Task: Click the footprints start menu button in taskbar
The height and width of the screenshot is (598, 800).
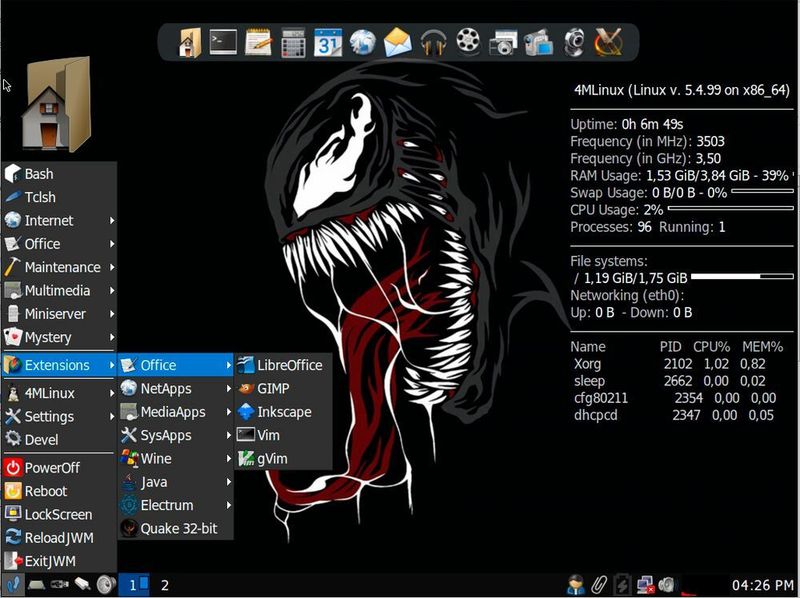Action: (x=12, y=584)
